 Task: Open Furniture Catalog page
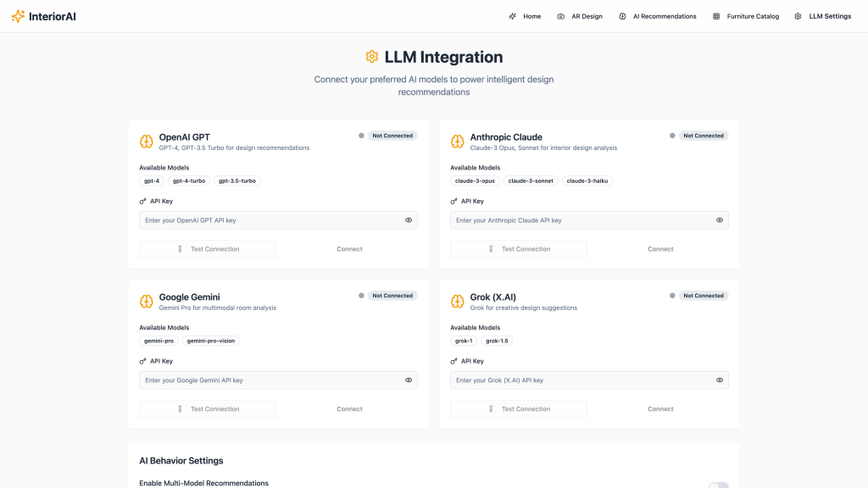point(746,17)
